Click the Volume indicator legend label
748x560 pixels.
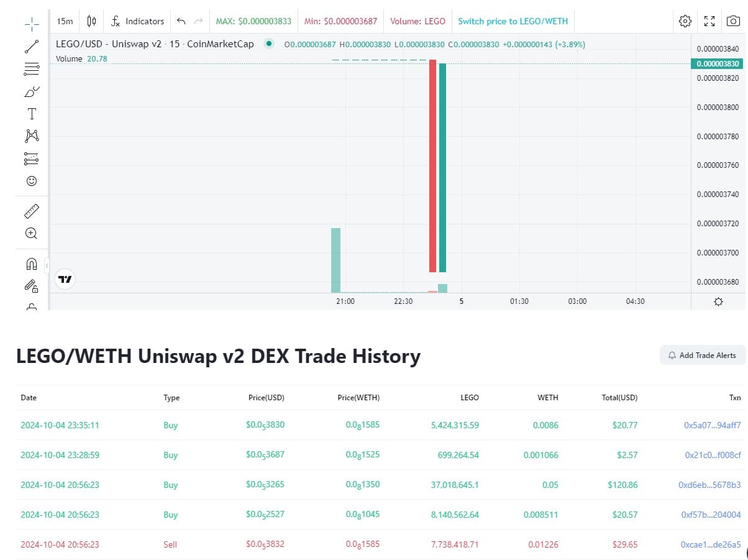click(x=69, y=59)
